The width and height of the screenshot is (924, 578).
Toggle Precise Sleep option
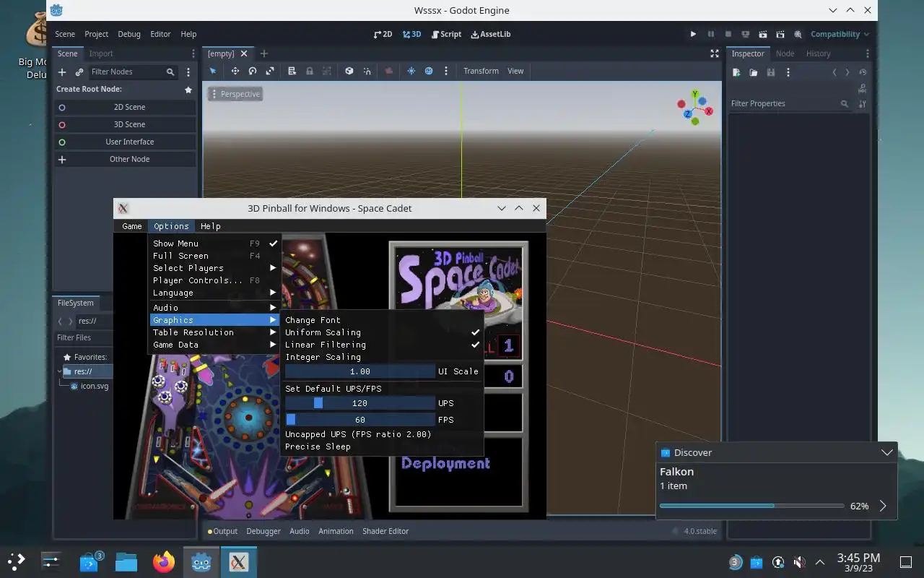click(x=382, y=447)
